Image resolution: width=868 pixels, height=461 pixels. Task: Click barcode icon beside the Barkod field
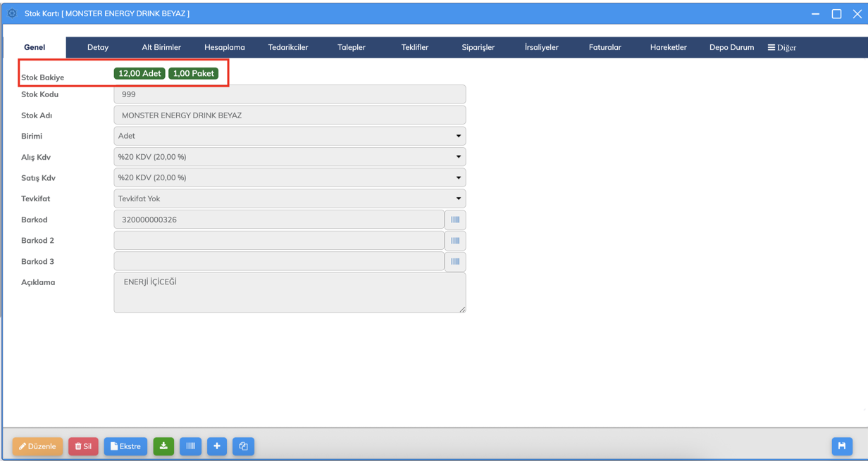coord(455,220)
